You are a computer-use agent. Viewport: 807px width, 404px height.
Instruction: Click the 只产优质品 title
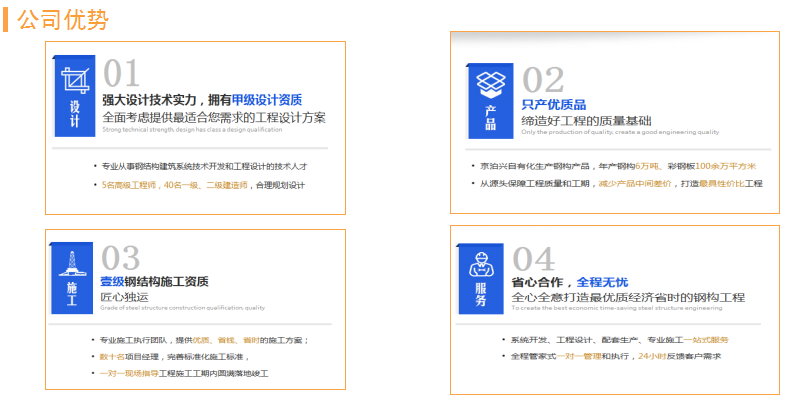point(553,104)
